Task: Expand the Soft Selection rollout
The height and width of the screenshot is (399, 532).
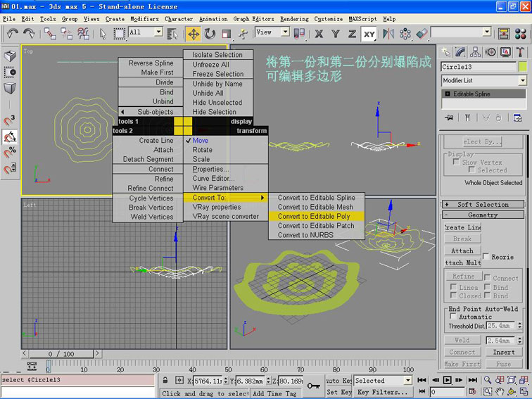Action: (483, 204)
